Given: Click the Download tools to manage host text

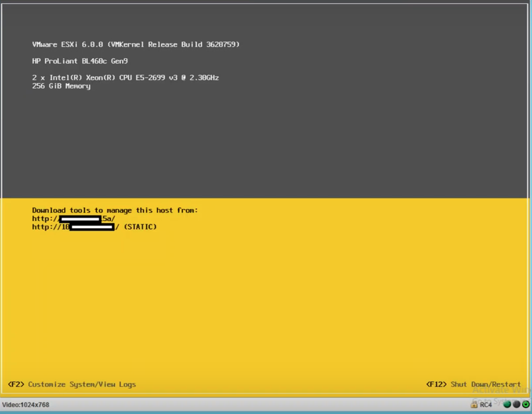Looking at the screenshot, I should click(x=114, y=210).
